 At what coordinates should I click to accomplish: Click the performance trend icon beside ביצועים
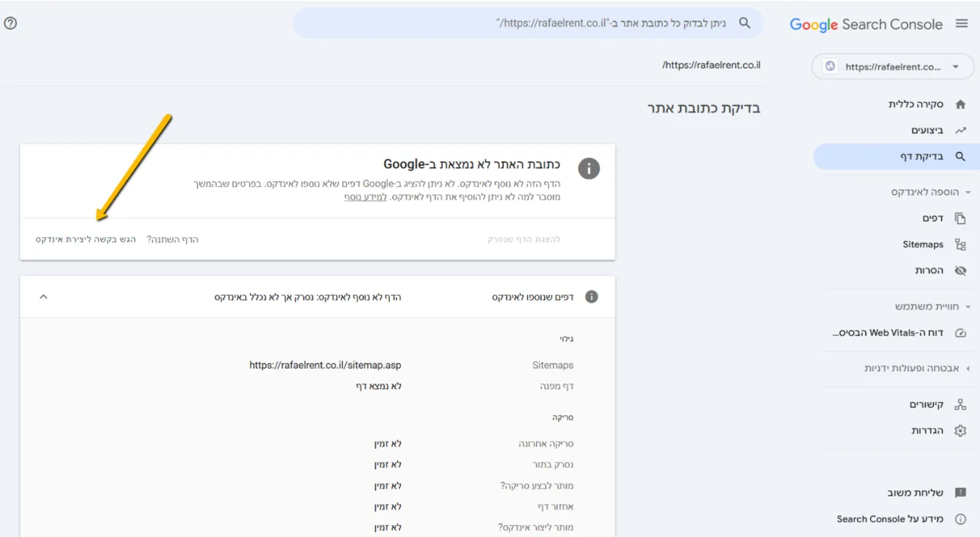pos(960,130)
